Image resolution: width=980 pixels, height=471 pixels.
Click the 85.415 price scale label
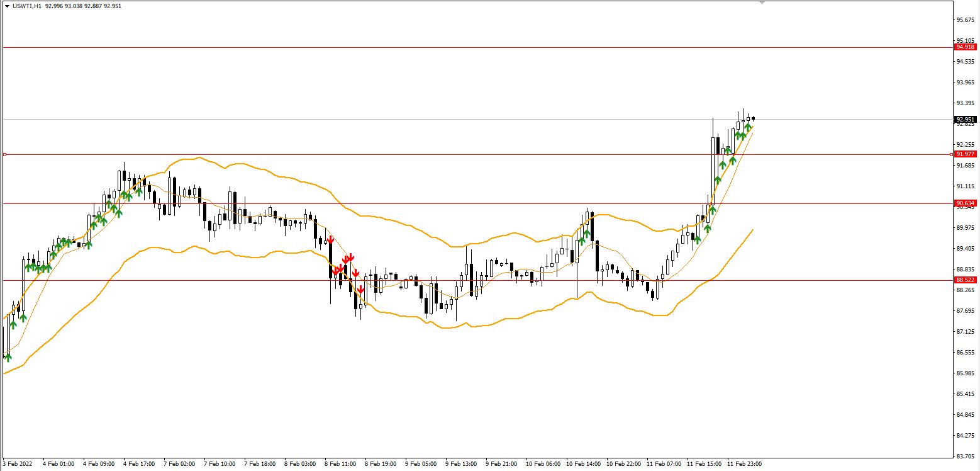(966, 394)
